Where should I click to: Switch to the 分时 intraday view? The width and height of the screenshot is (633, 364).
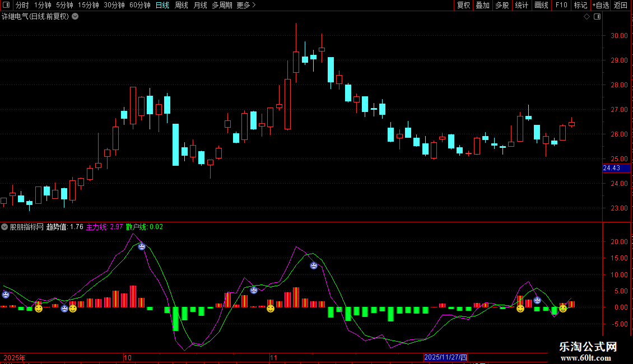tap(22, 5)
